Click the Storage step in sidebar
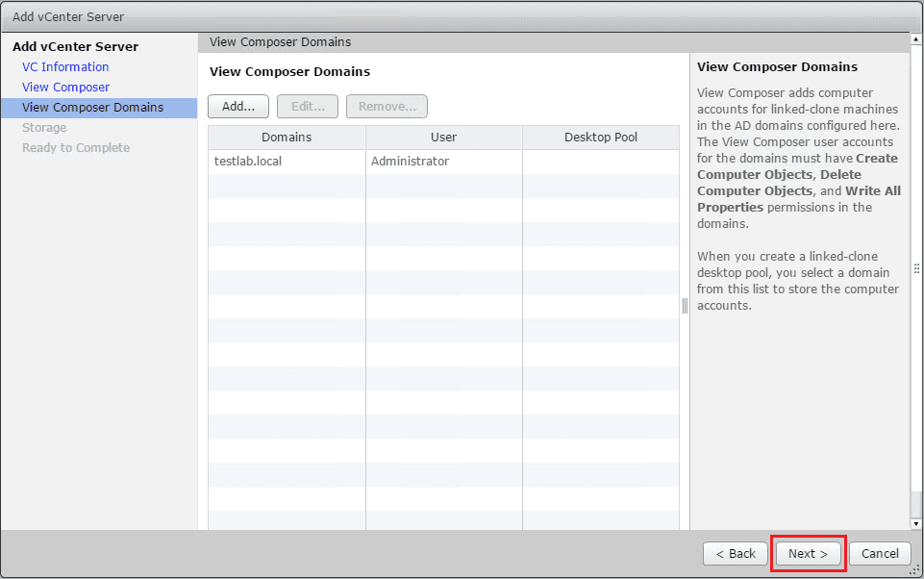This screenshot has width=924, height=579. pos(44,127)
